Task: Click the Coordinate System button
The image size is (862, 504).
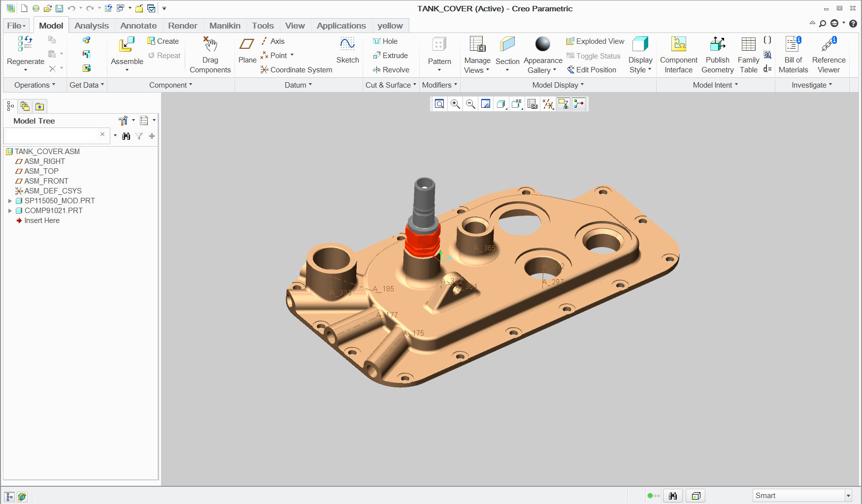Action: (297, 70)
